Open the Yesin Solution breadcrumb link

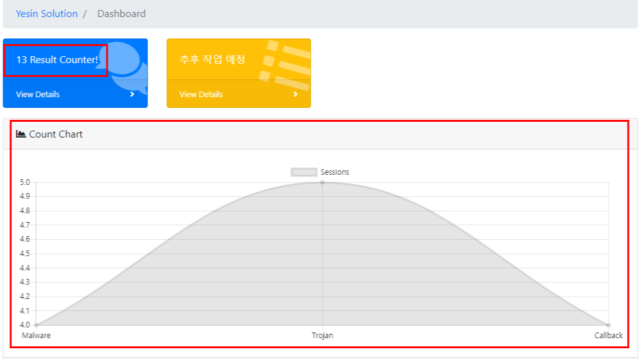tap(47, 14)
